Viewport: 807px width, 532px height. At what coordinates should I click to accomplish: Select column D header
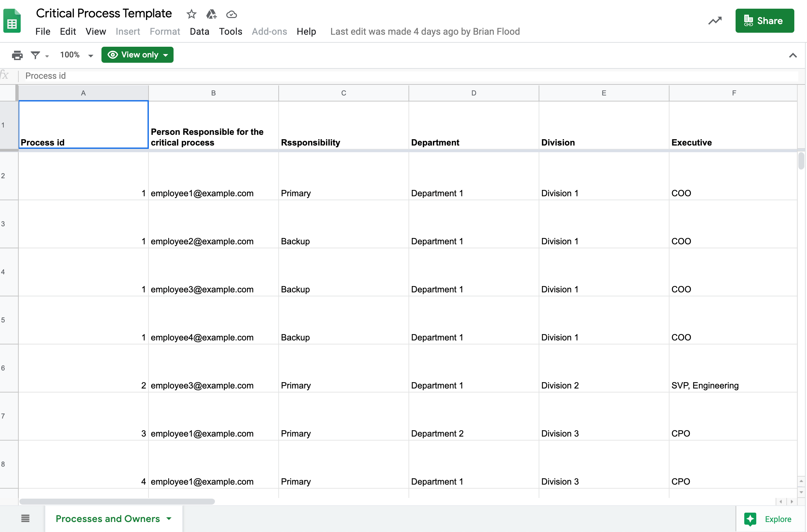[474, 93]
